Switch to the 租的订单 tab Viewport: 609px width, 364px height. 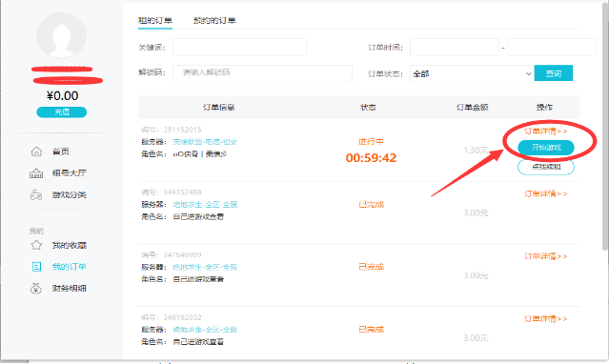click(155, 21)
